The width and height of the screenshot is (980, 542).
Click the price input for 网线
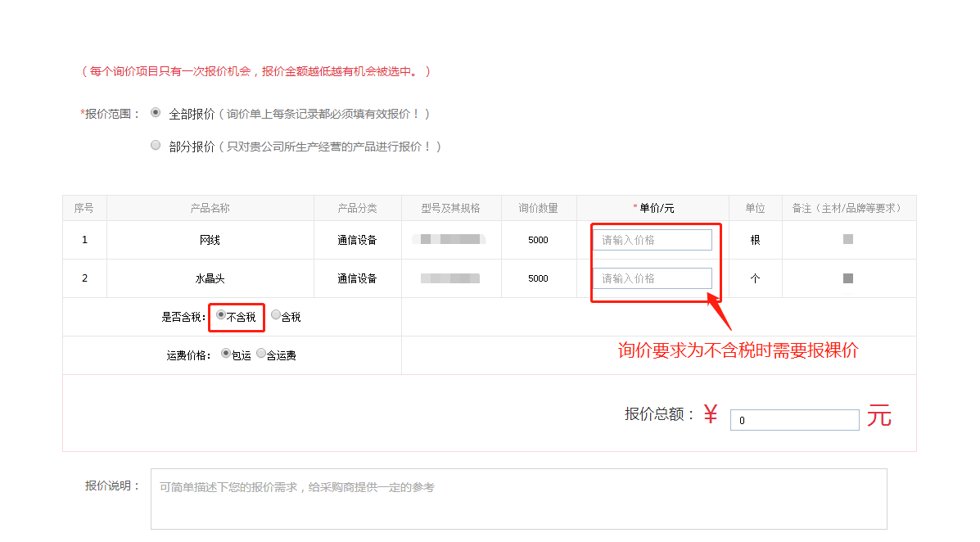coord(652,240)
